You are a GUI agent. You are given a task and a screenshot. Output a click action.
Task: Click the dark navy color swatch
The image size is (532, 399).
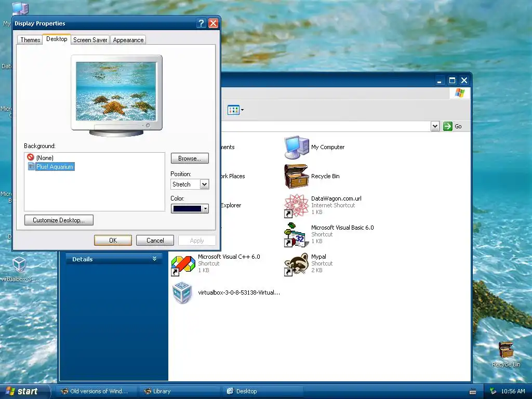[x=187, y=209]
